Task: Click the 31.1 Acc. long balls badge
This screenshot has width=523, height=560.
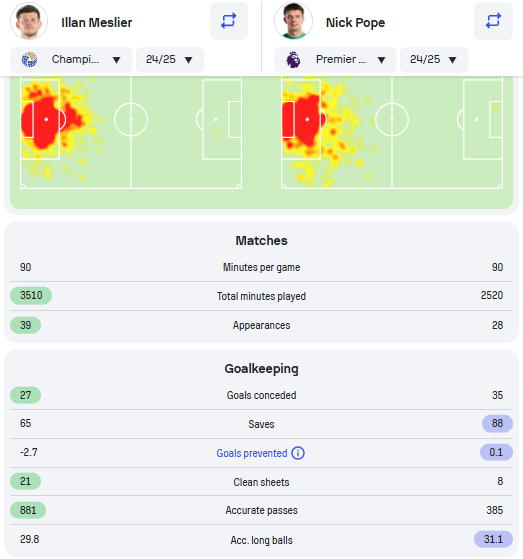Action: coord(493,539)
